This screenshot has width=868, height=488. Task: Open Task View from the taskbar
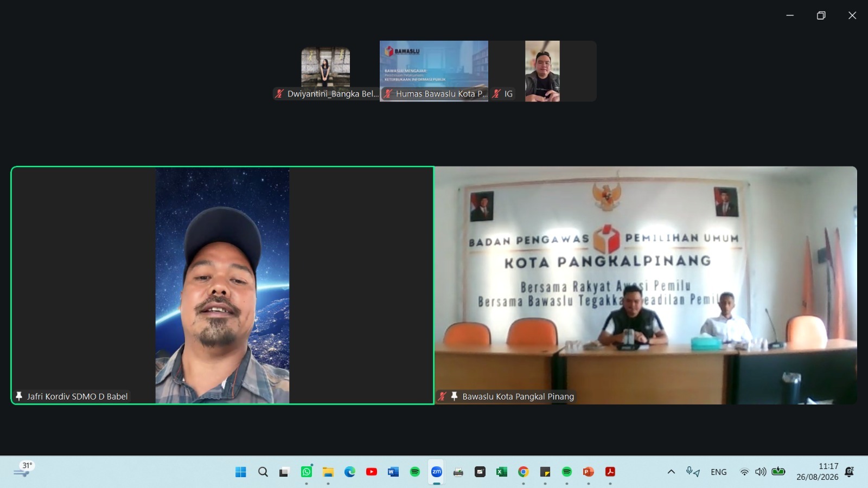click(284, 472)
